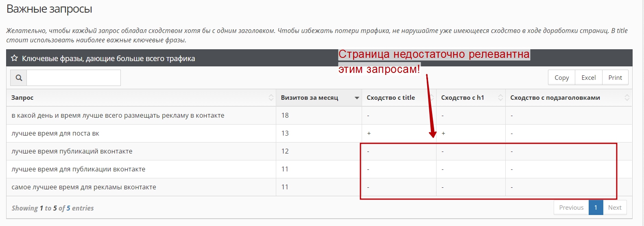Sort by Сходство с подзаголовками header

click(x=555, y=98)
